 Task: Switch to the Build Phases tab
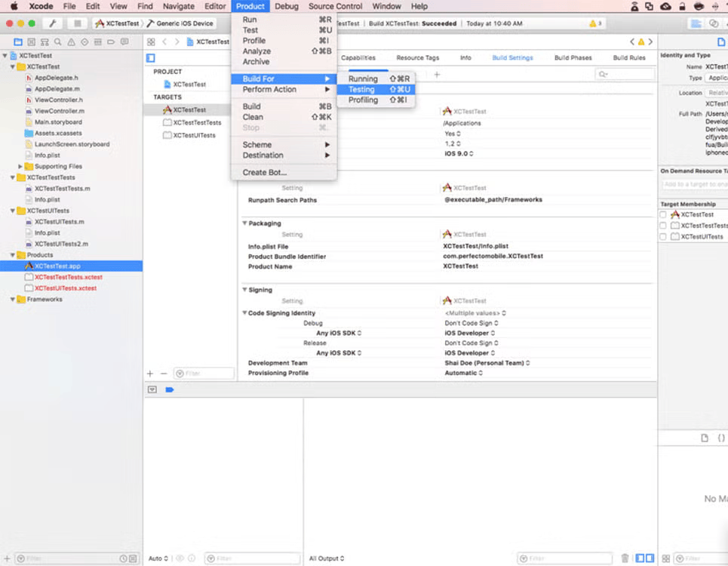point(573,58)
